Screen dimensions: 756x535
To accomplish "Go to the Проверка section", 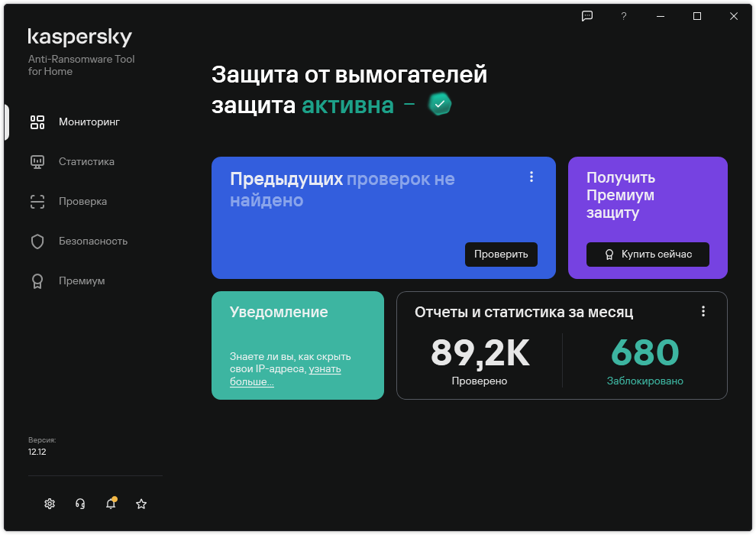I will coord(82,201).
